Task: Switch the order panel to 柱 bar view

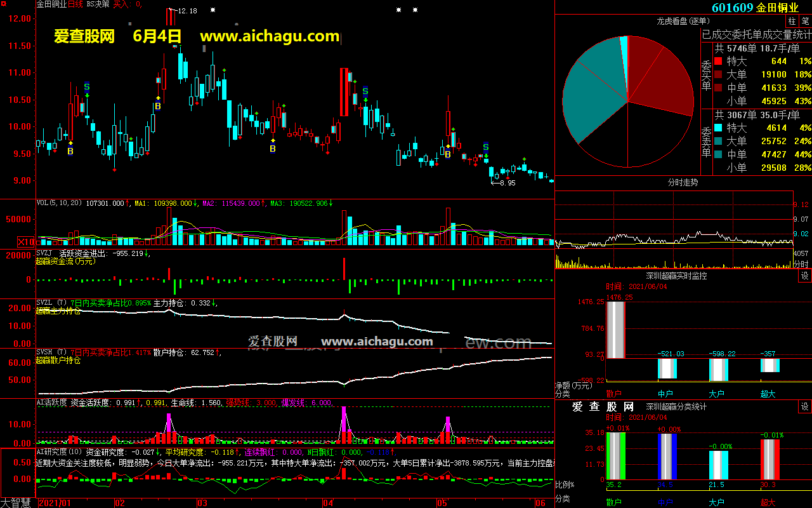Action: (x=792, y=22)
